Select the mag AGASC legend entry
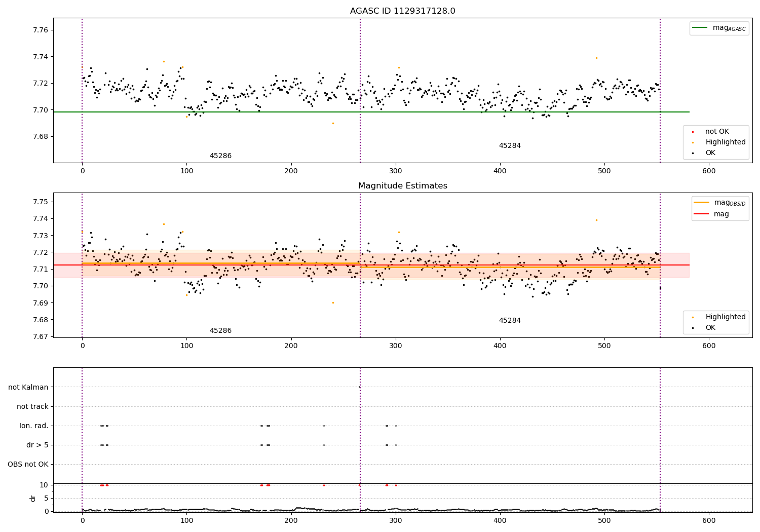 pyautogui.click(x=719, y=28)
